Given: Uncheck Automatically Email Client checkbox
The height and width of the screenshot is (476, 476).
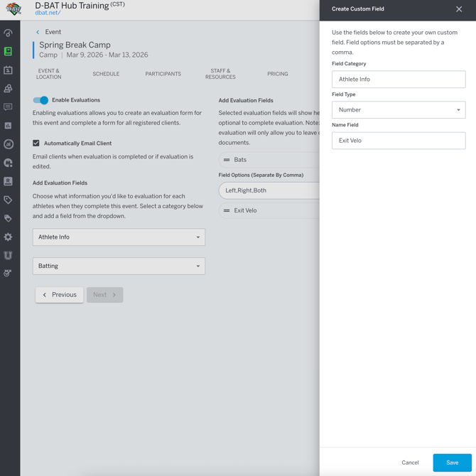Looking at the screenshot, I should [x=36, y=143].
